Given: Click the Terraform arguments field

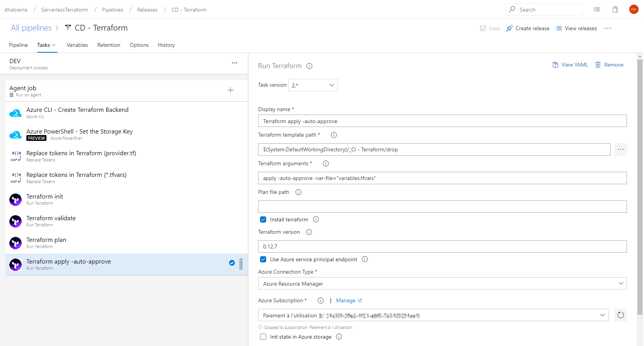Looking at the screenshot, I should coord(442,178).
